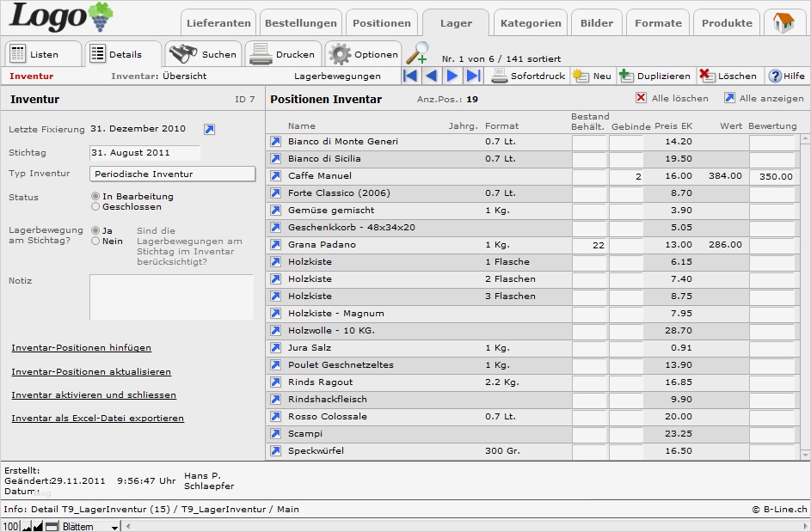Click the home icon tab
Image resolution: width=811 pixels, height=532 pixels.
click(783, 23)
